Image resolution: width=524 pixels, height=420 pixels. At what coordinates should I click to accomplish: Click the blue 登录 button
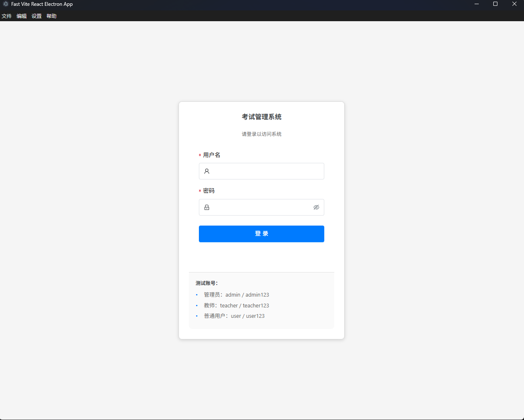[x=262, y=234]
